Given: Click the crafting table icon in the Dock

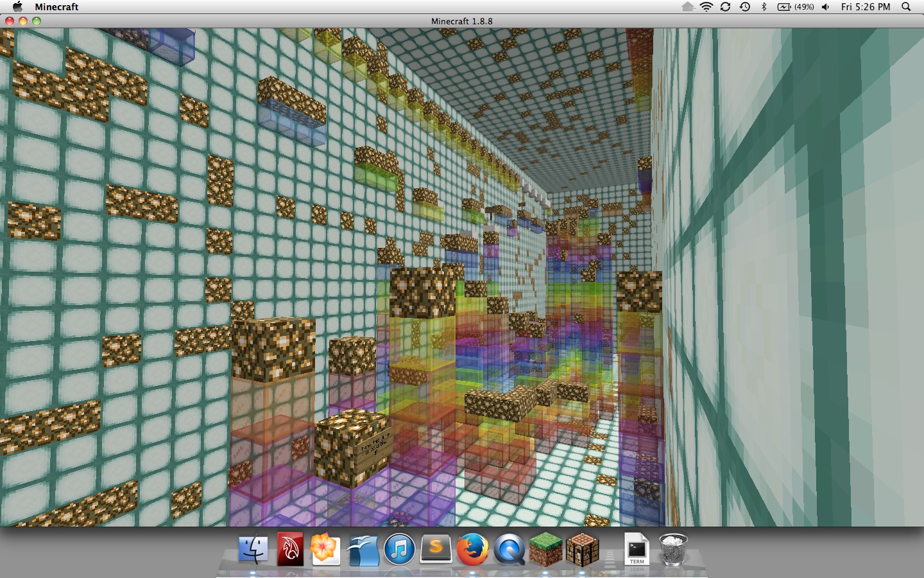Looking at the screenshot, I should [583, 550].
